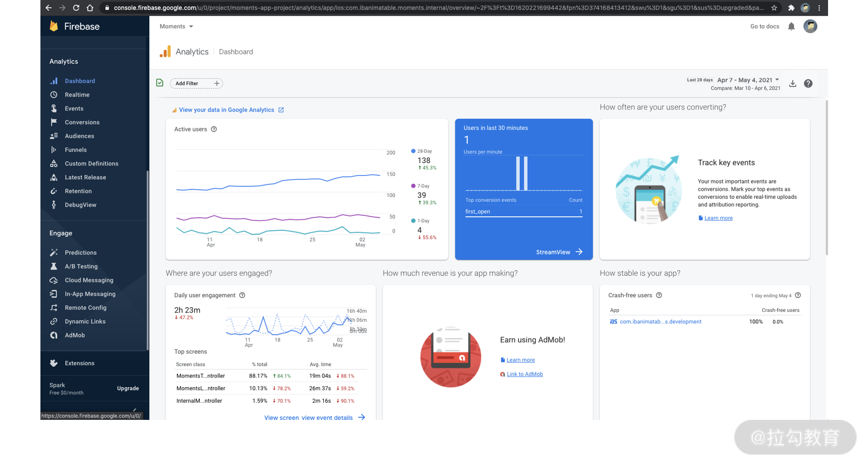Bookmark page with star icon
The height and width of the screenshot is (466, 868).
pos(774,8)
